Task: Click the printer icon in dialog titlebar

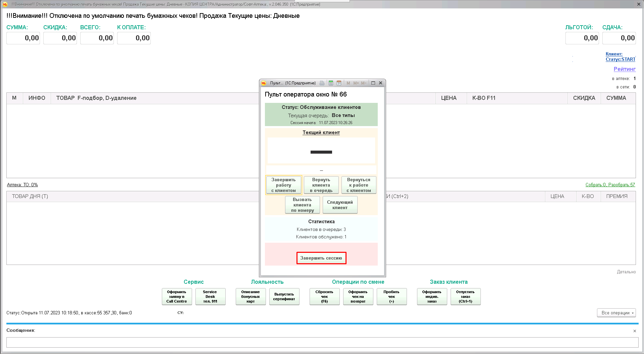Action: click(x=322, y=83)
